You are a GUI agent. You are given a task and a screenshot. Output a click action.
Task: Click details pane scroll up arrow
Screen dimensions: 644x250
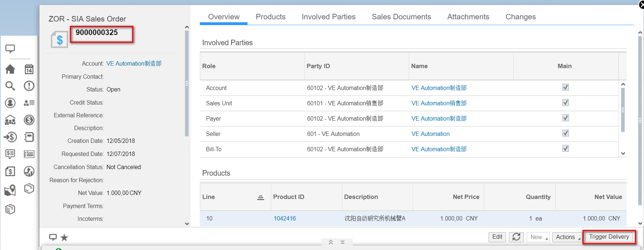187,27
